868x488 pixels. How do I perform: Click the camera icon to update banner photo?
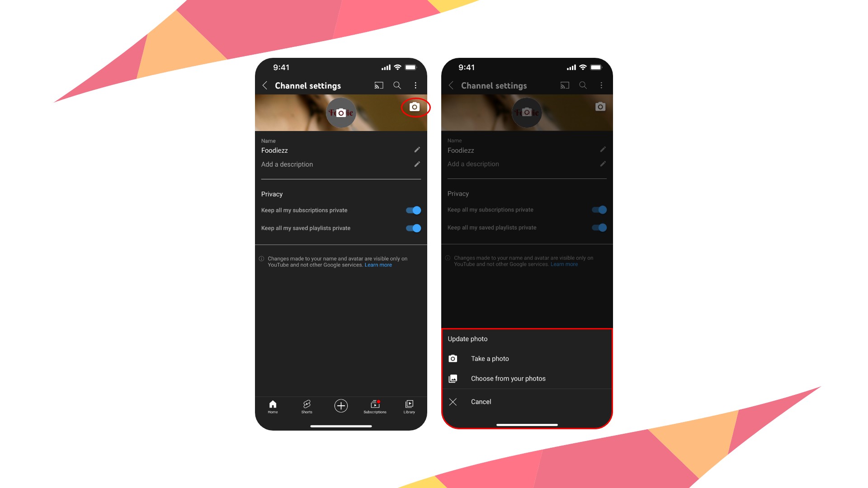[x=414, y=107]
